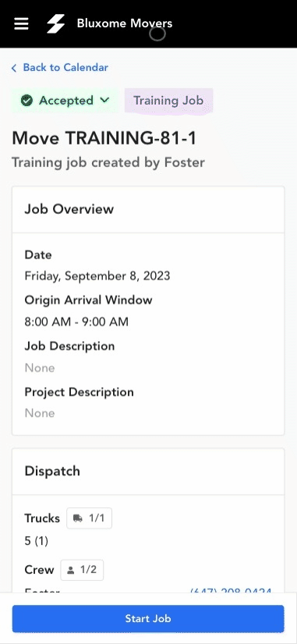The height and width of the screenshot is (644, 297).
Task: Click the person icon in Crew badge
Action: coord(71,570)
